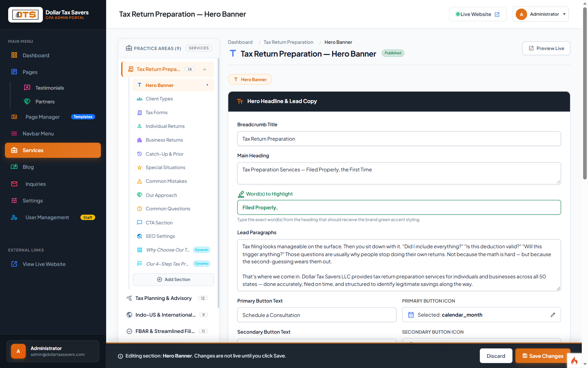Viewport: 588px width, 368px height.
Task: Click the Common Mistakes warning triangle icon
Action: tap(139, 181)
